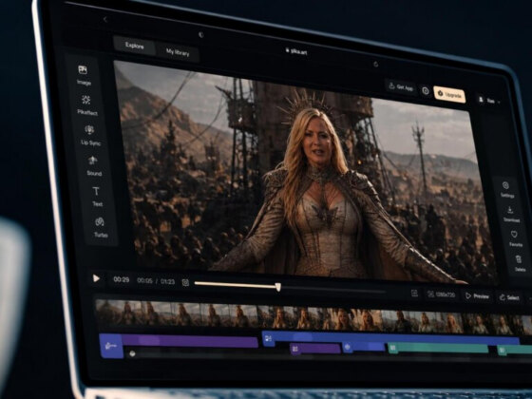Click the Get App button
Viewport: 532px width, 399px height.
pyautogui.click(x=400, y=86)
